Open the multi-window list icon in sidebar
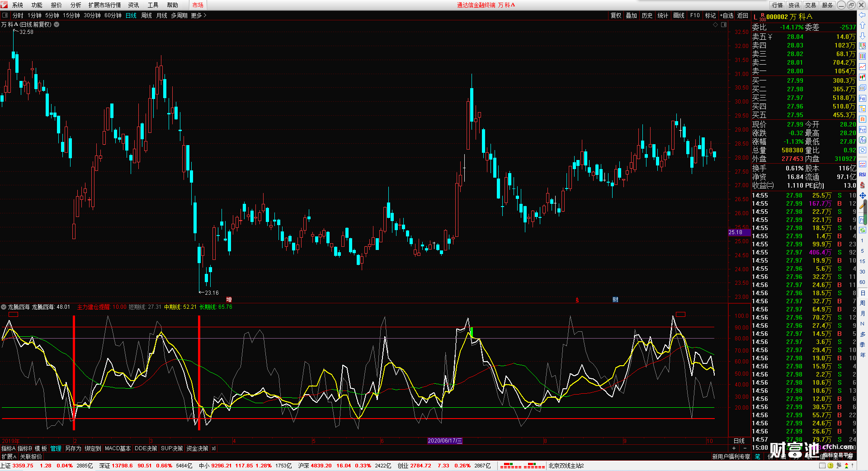The width and height of the screenshot is (868, 471). pyautogui.click(x=863, y=88)
